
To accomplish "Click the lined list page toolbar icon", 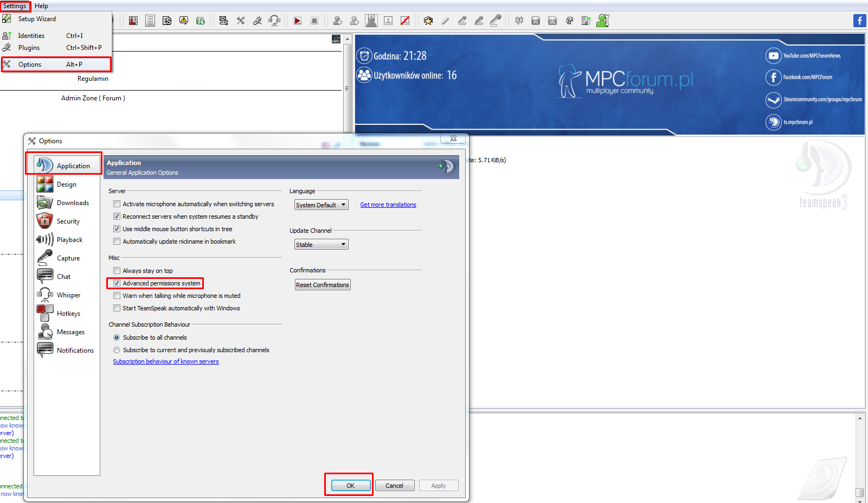I will 150,21.
